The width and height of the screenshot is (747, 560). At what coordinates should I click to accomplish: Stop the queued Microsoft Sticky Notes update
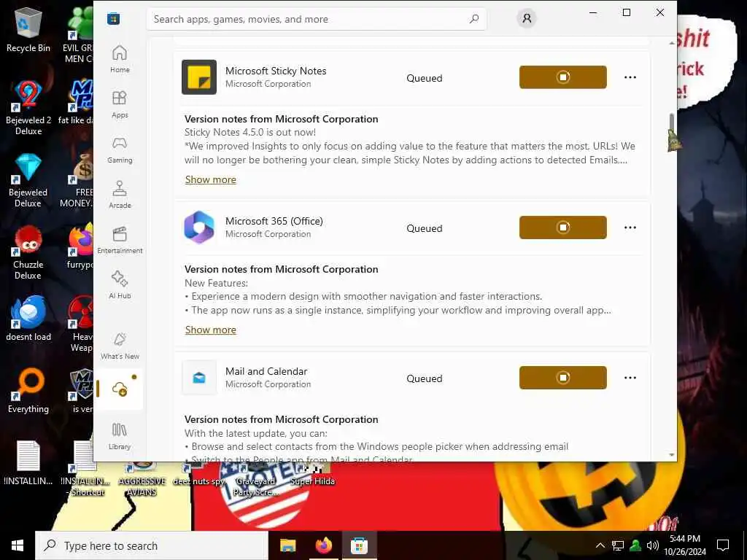tap(562, 77)
